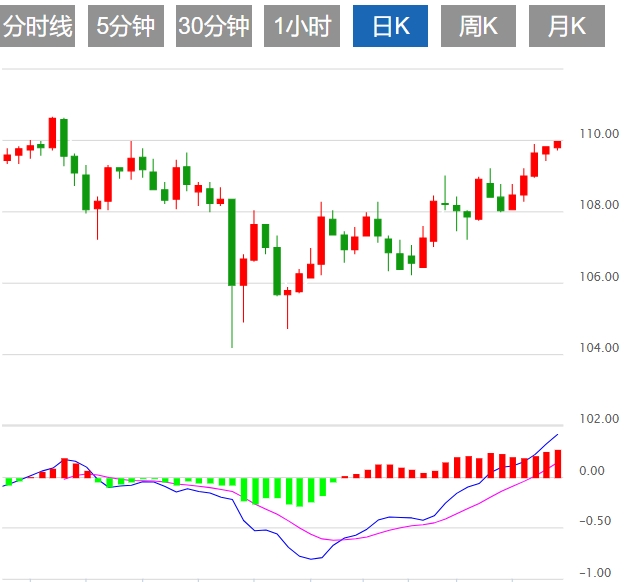631x582 pixels.
Task: Click the 108.00 price axis label
Action: (599, 205)
